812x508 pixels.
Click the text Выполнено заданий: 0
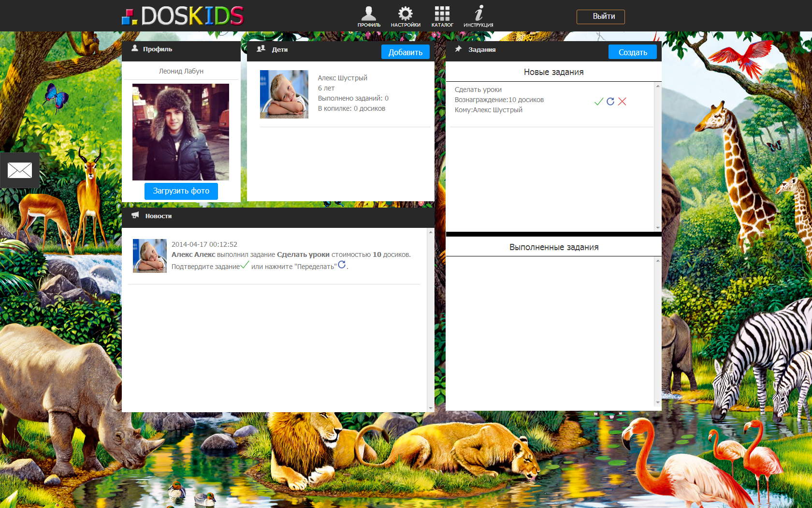(x=353, y=98)
